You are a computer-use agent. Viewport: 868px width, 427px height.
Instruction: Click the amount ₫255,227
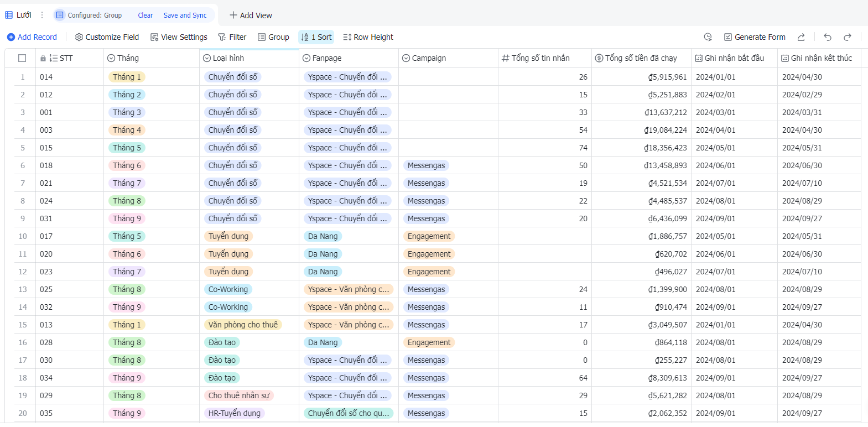(671, 360)
